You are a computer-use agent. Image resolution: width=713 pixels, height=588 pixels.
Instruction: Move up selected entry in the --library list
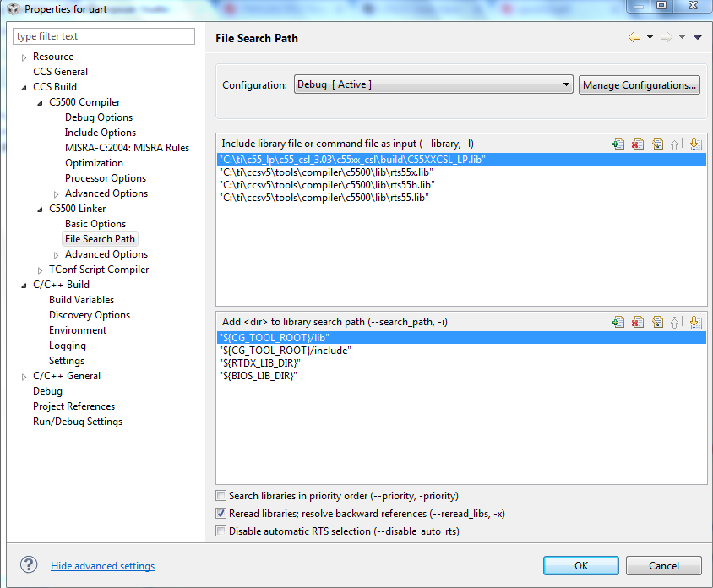(676, 144)
